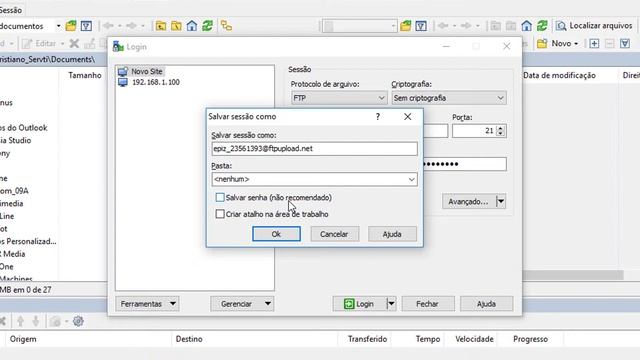The height and width of the screenshot is (360, 640).
Task: Click the select files plus icon
Action: pyautogui.click(x=594, y=43)
